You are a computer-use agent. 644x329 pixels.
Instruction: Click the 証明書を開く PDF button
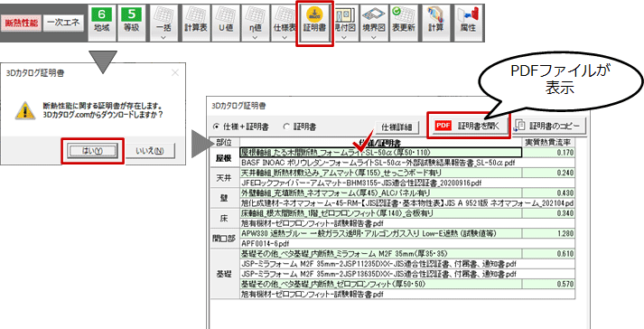pos(469,126)
